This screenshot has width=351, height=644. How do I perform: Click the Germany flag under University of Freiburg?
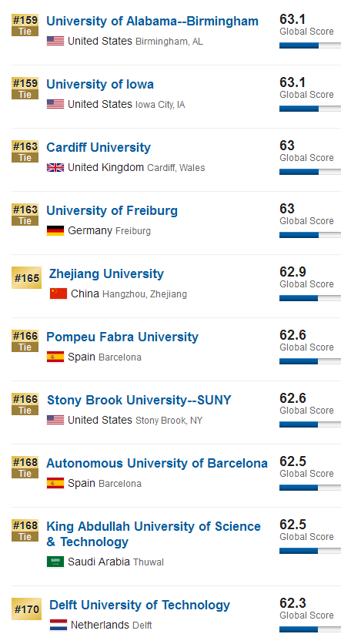pyautogui.click(x=55, y=231)
